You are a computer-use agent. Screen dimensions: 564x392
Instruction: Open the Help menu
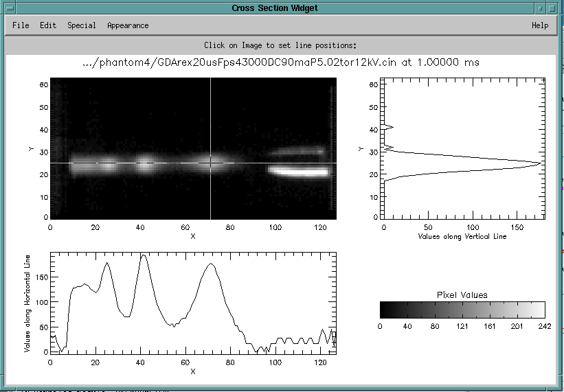[x=540, y=25]
